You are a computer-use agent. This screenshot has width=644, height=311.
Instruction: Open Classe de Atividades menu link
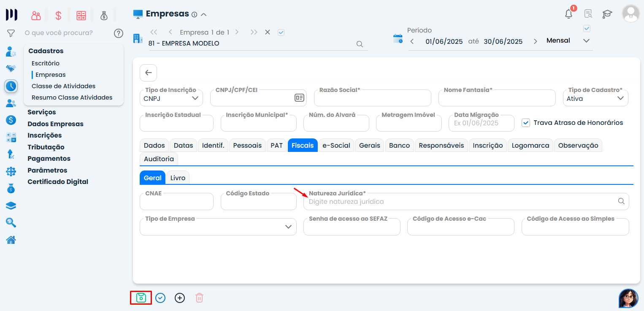(63, 86)
